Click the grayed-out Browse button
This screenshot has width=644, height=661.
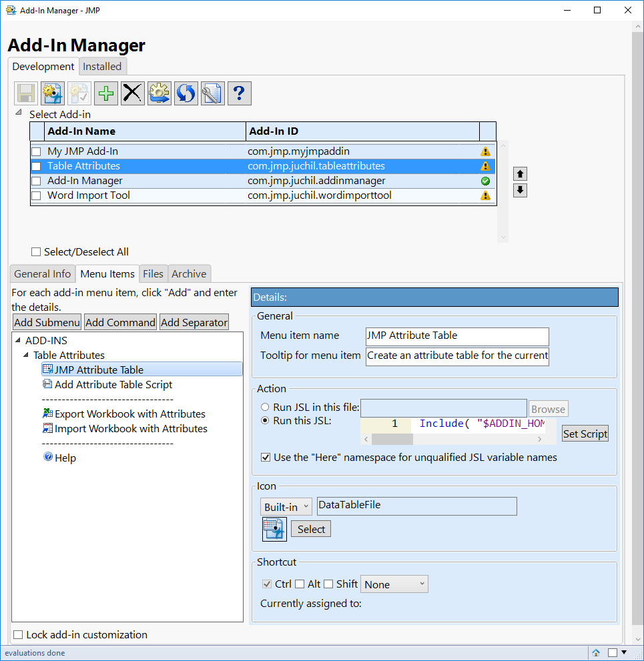(x=549, y=409)
